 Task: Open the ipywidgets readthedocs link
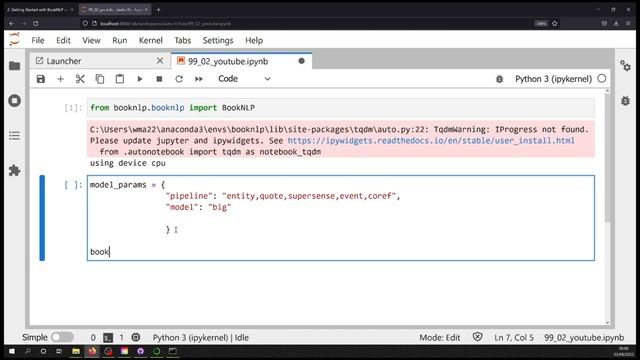[x=431, y=140]
